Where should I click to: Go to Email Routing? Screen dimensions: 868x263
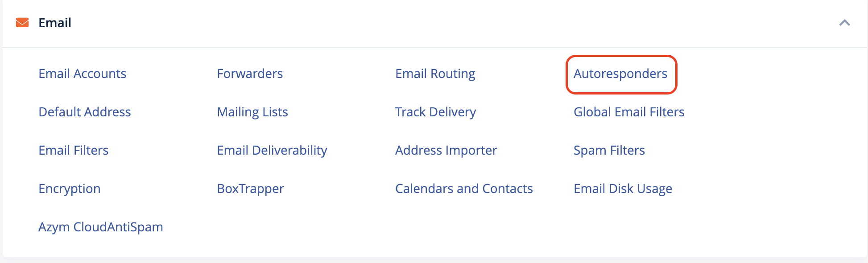click(435, 74)
